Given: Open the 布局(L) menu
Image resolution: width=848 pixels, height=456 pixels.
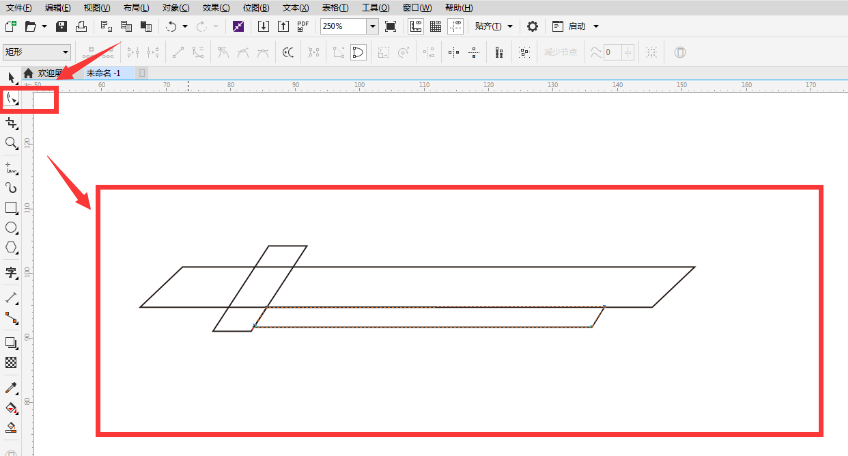Looking at the screenshot, I should [x=136, y=8].
